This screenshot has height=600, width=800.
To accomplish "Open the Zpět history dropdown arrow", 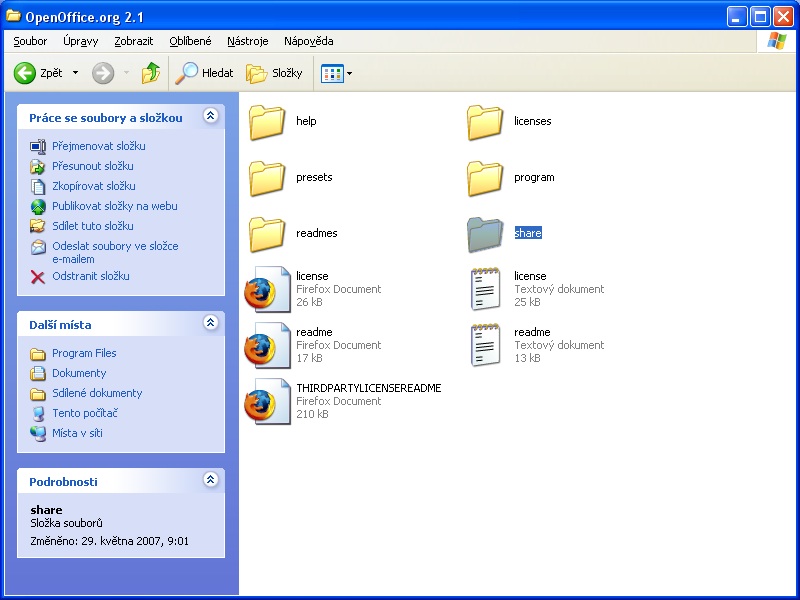I will click(x=75, y=73).
